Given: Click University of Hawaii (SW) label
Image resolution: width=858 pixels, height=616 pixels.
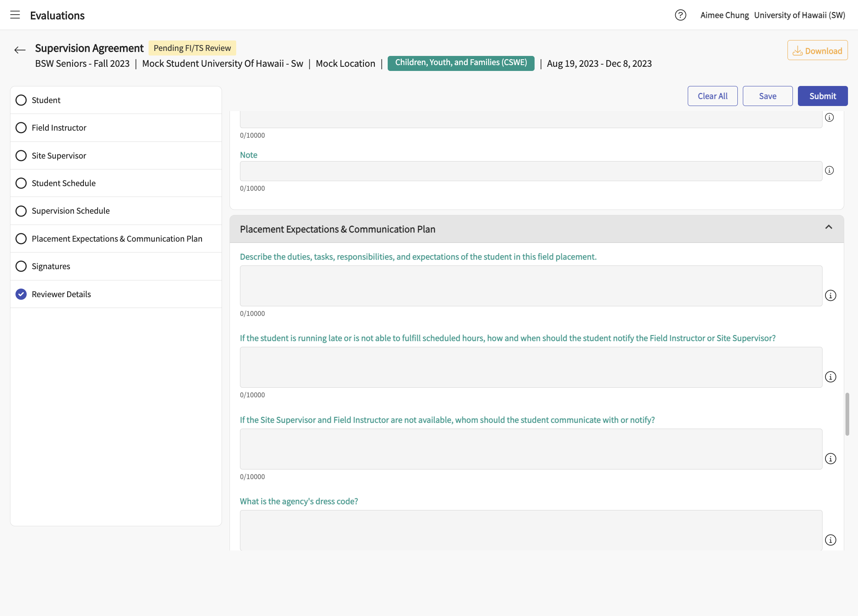Looking at the screenshot, I should tap(800, 15).
